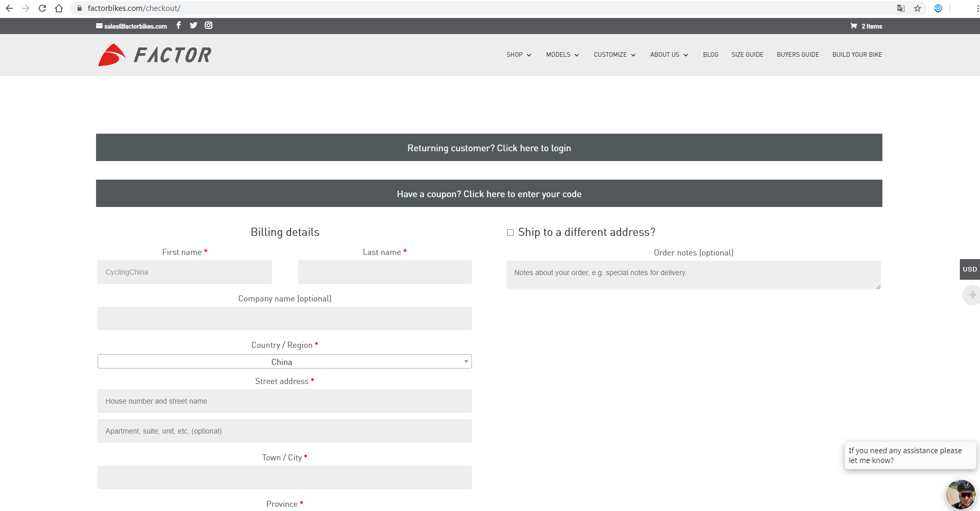980x511 pixels.
Task: Focus the Town / City field
Action: [284, 477]
